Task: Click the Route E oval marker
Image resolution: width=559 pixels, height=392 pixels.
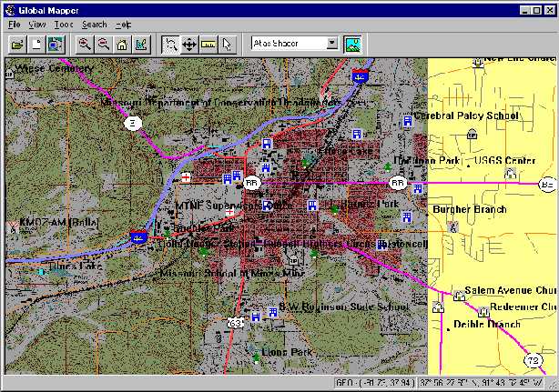Action: click(x=133, y=123)
